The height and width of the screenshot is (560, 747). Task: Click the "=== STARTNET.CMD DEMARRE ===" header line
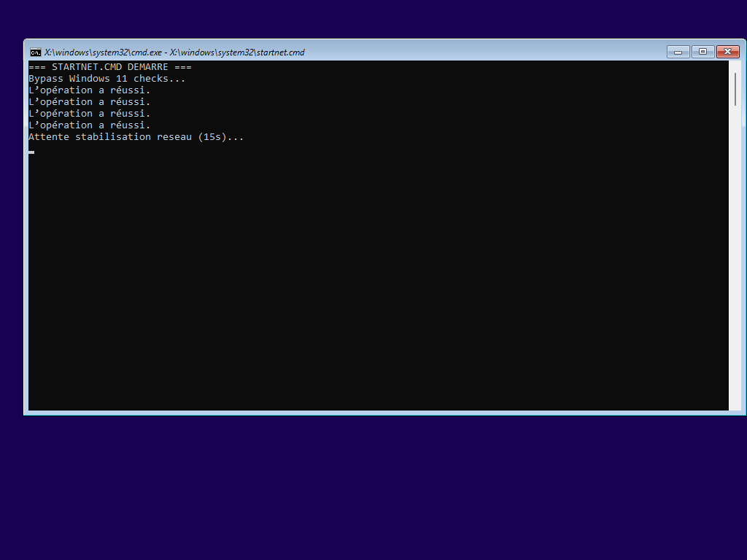(x=109, y=67)
